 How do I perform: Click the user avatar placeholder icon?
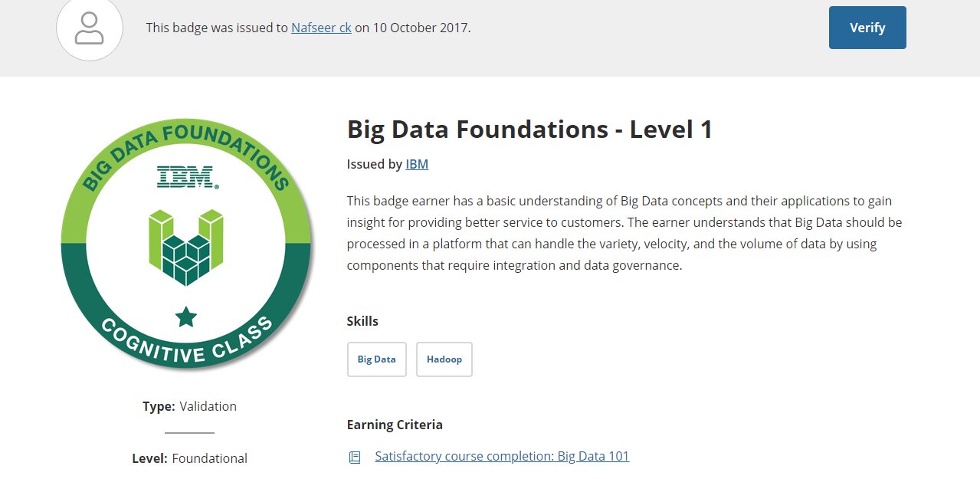click(90, 27)
